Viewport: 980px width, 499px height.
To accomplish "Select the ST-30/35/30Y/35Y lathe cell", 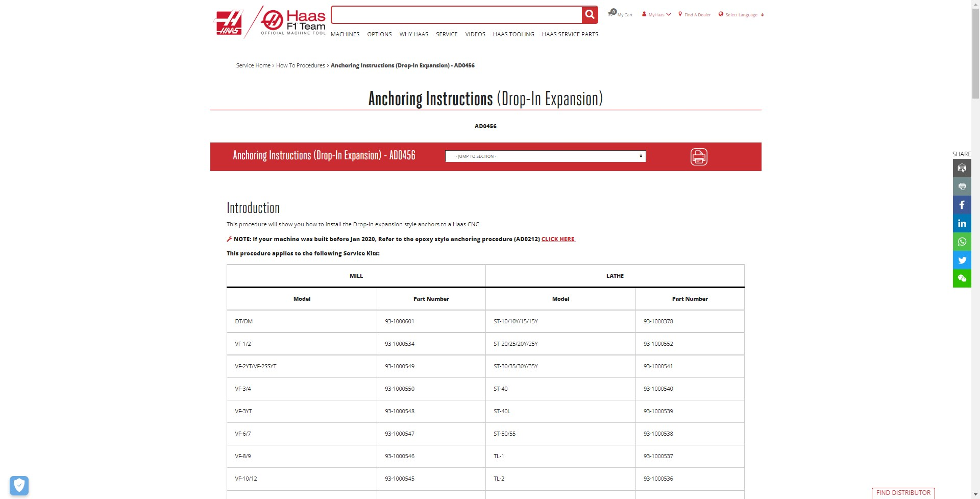I will pos(560,366).
